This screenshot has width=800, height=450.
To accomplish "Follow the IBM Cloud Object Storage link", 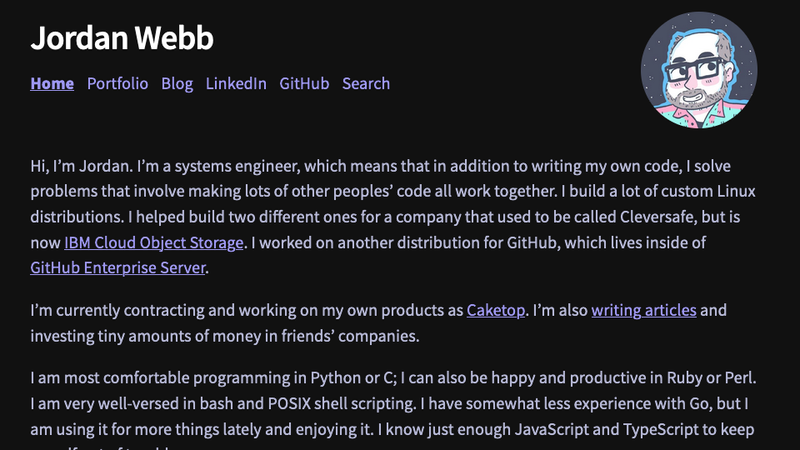I will (154, 242).
